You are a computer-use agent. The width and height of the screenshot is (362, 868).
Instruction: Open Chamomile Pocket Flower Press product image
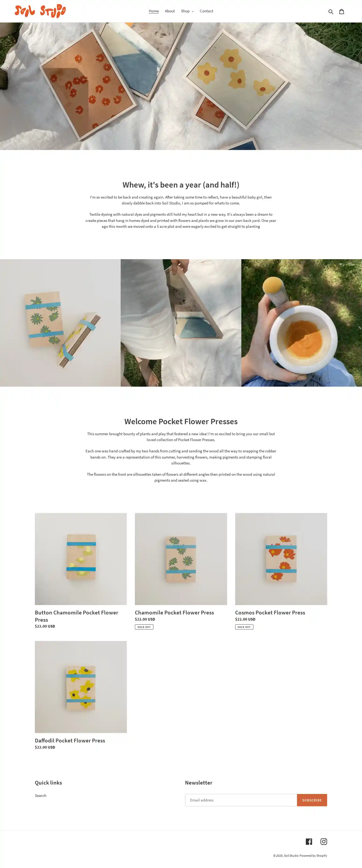(x=181, y=559)
